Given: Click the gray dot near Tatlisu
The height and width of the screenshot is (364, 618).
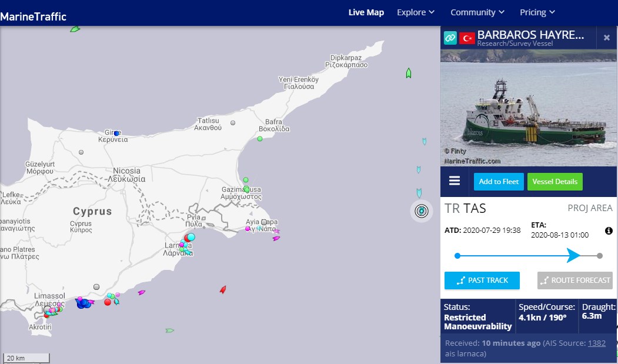Looking at the screenshot, I should coord(233,123).
